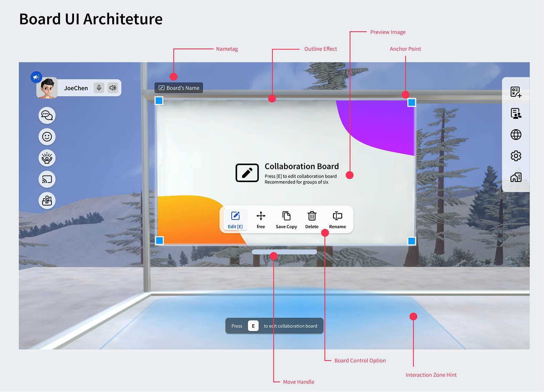Open the participant list icon
Image resolution: width=544 pixels, height=392 pixels.
point(515,113)
